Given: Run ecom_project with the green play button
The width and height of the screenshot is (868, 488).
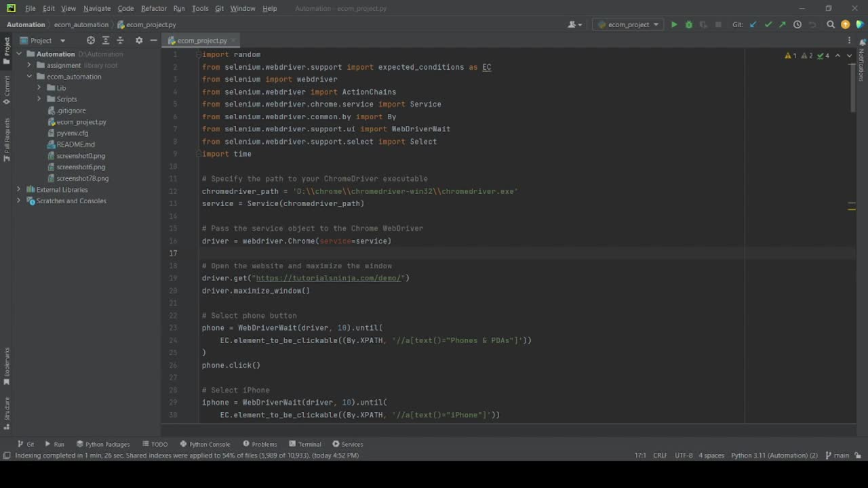Looking at the screenshot, I should [x=674, y=24].
